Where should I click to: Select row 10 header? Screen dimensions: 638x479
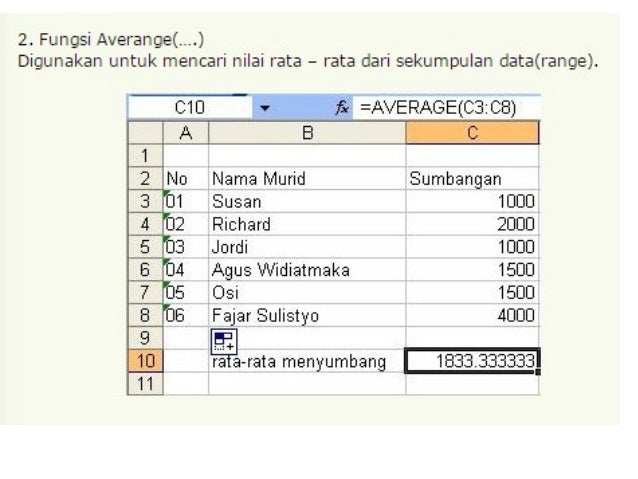click(145, 361)
